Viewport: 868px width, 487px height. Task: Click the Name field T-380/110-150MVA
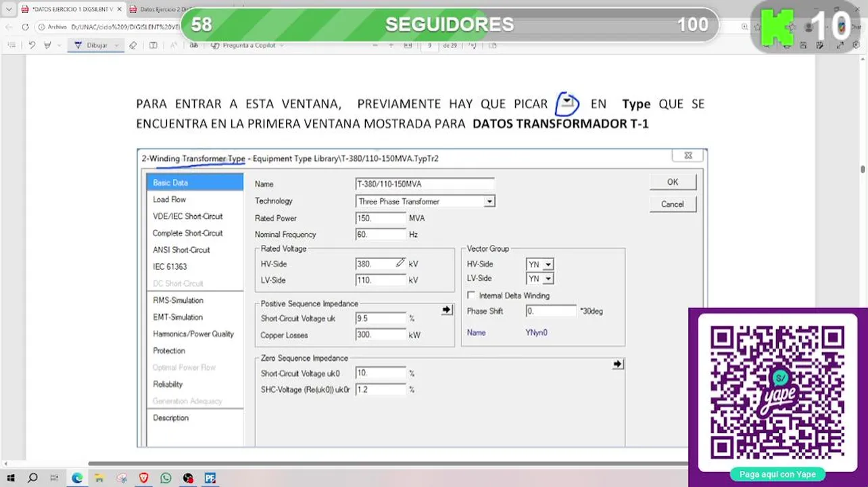425,184
